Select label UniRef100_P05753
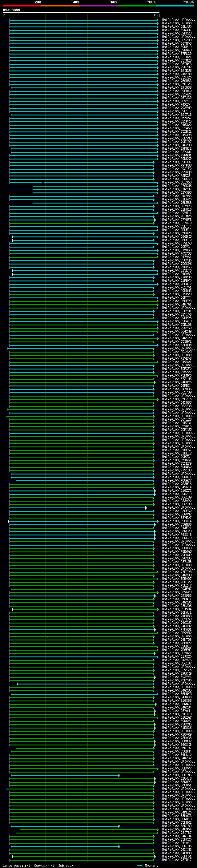The height and width of the screenshot is (868, 197). tap(177, 253)
